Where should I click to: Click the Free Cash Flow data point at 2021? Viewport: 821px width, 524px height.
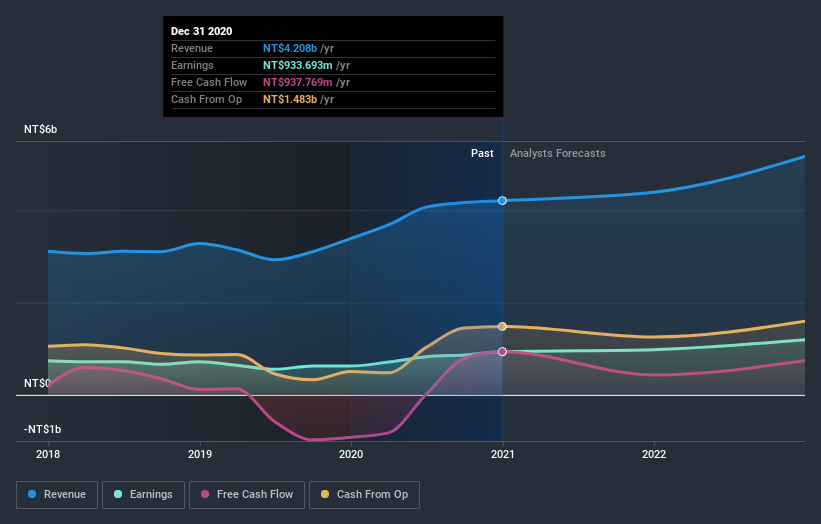point(502,351)
